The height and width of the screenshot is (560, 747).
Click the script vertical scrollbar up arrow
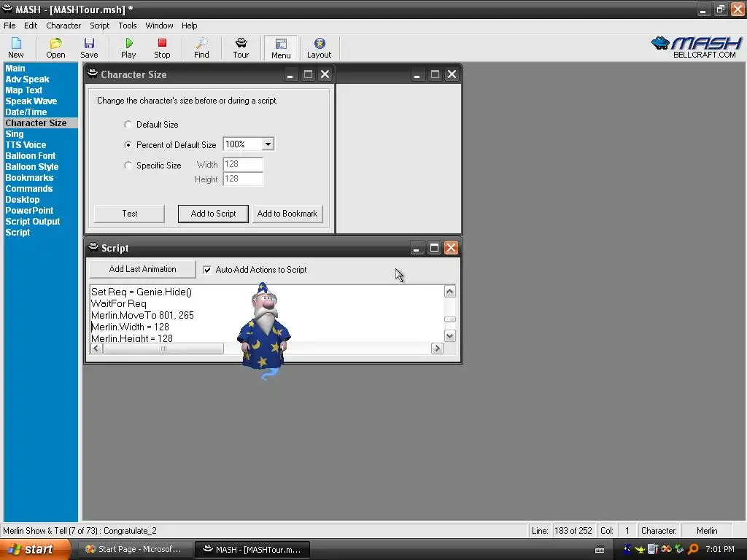449,292
